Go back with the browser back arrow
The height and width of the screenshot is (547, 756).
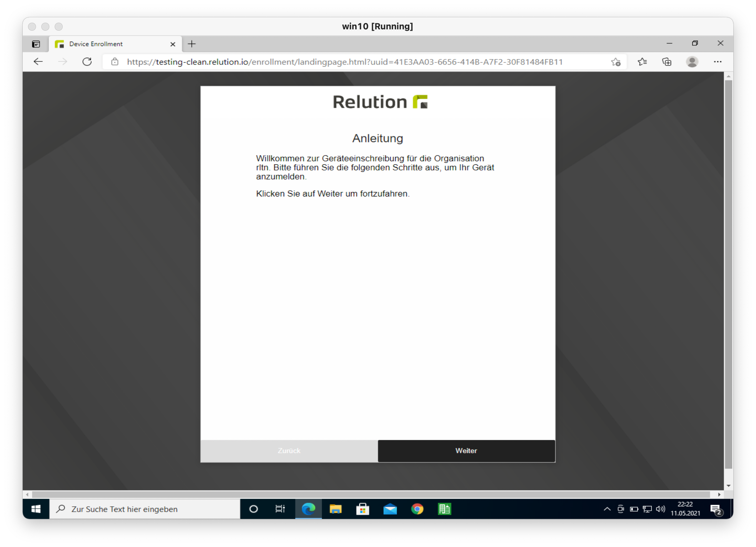point(38,62)
